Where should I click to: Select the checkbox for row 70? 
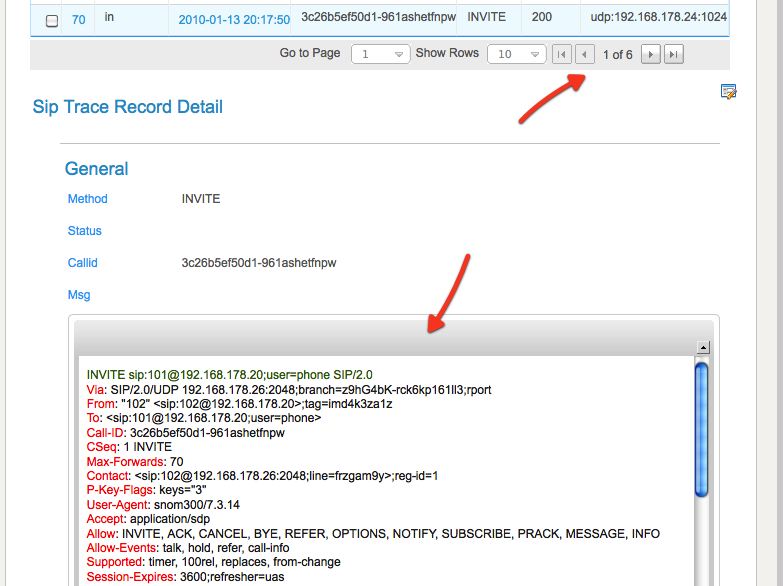52,20
